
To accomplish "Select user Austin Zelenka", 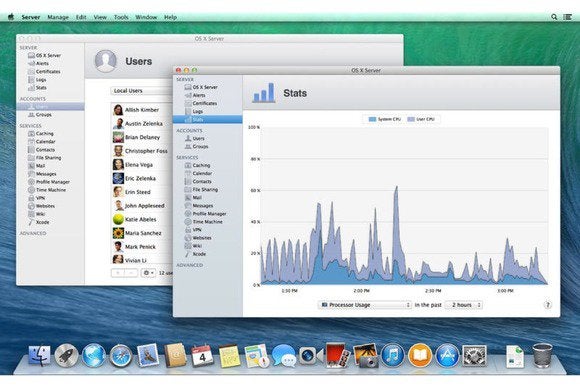I will point(142,124).
